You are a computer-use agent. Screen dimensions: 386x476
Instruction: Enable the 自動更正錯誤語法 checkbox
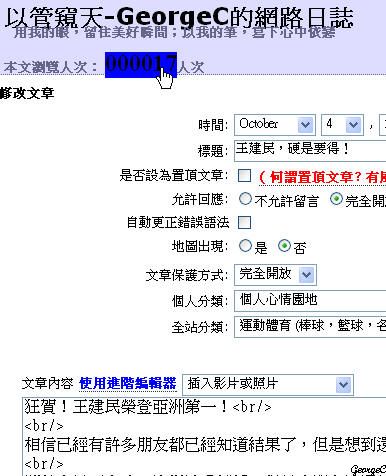click(244, 222)
